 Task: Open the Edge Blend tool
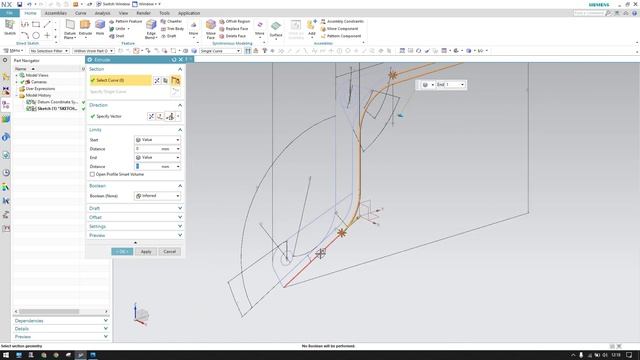[151, 29]
